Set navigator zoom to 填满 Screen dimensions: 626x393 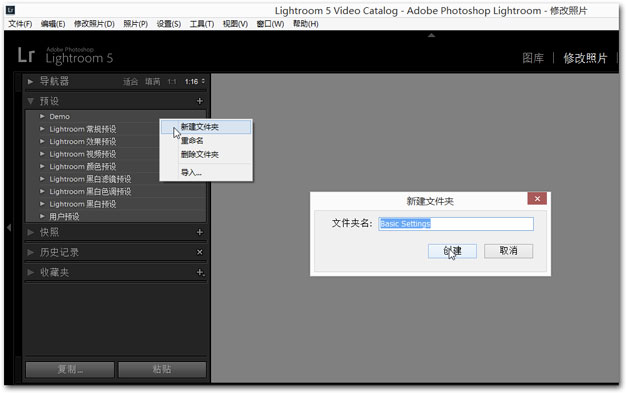153,82
